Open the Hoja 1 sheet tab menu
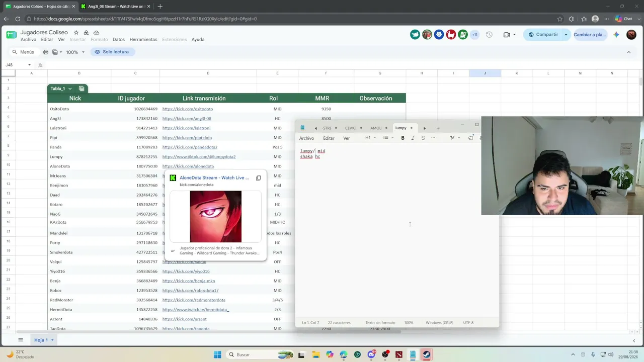 coord(52,340)
